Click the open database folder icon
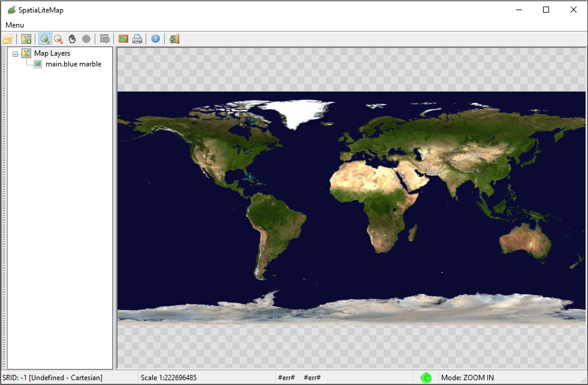The image size is (588, 385). click(8, 39)
